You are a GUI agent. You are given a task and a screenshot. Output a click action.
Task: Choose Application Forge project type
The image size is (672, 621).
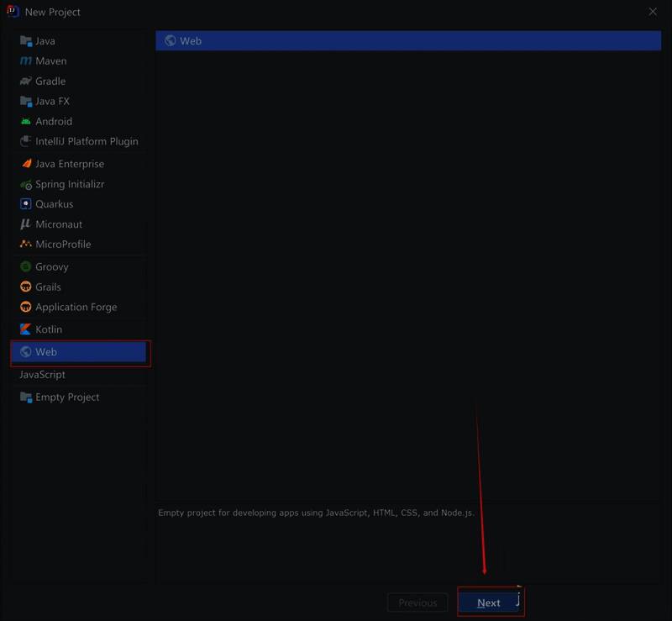click(x=76, y=308)
